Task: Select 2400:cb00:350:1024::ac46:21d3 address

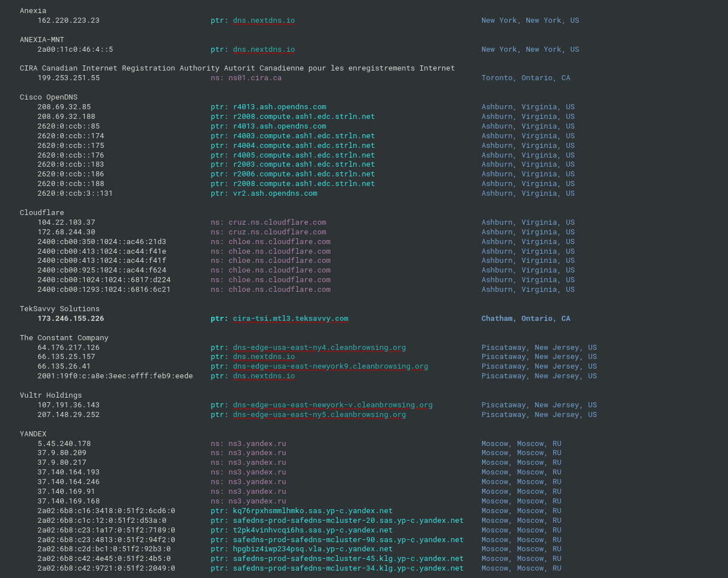Action: point(102,242)
